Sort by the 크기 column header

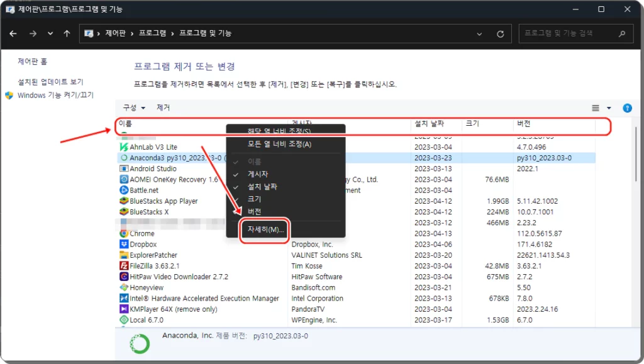point(472,123)
